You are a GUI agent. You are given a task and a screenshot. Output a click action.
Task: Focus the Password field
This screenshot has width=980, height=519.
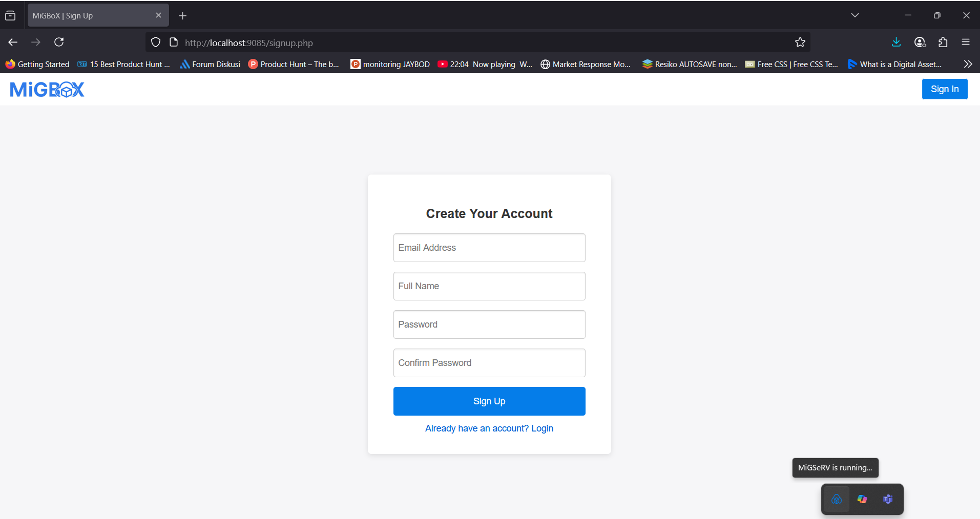click(489, 325)
